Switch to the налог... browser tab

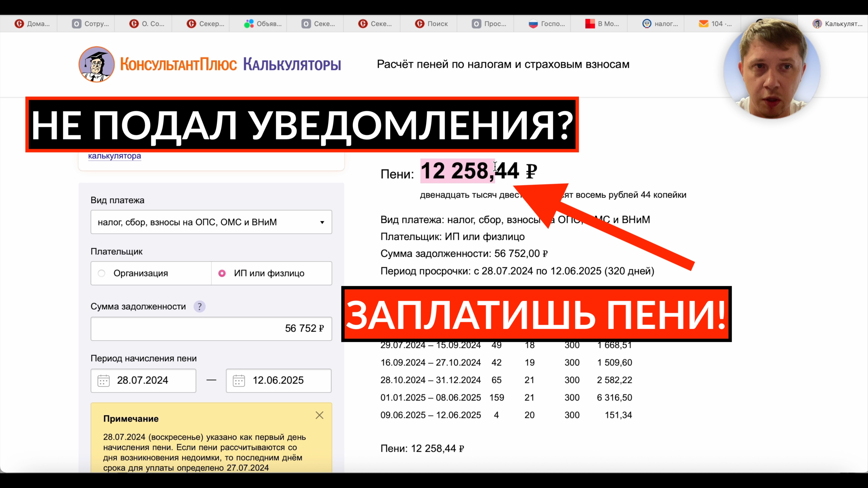tap(660, 24)
